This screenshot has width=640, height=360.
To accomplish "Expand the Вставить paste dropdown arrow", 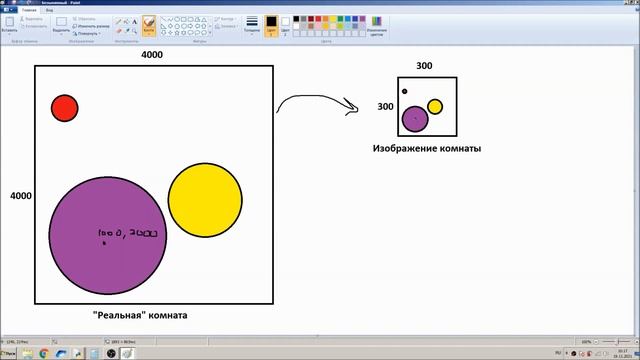I will pos(9,34).
